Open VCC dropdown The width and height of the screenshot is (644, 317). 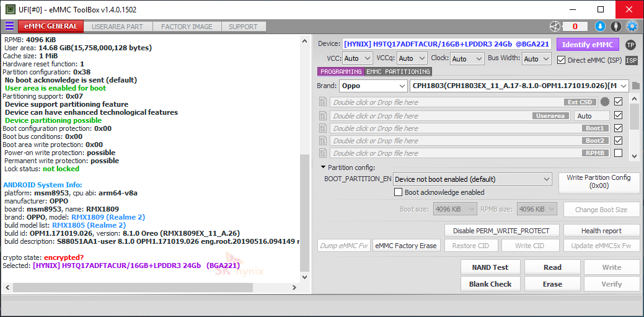(x=357, y=58)
